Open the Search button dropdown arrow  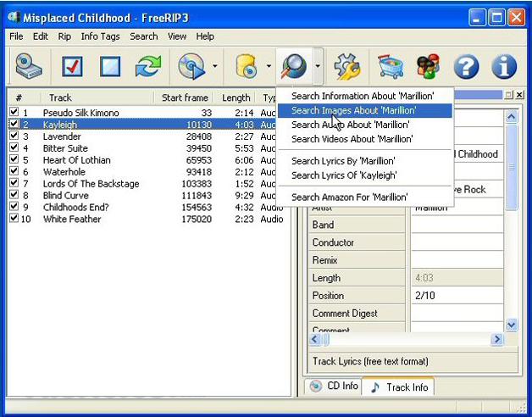point(318,66)
